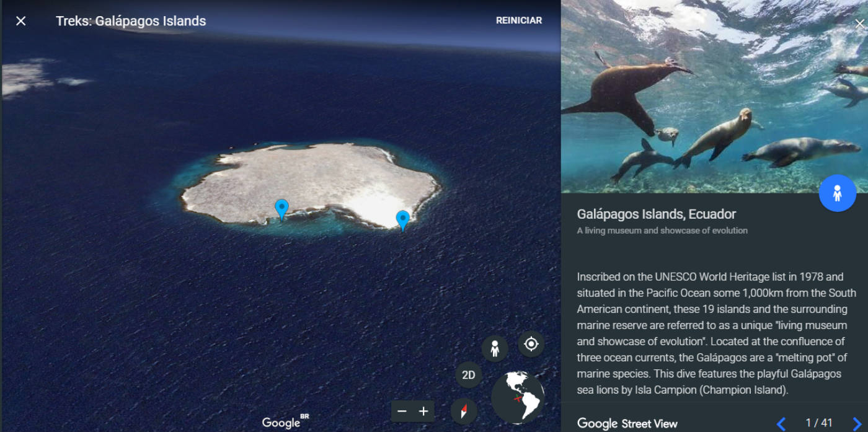Click the mini globe overview
The width and height of the screenshot is (868, 432).
click(x=518, y=397)
